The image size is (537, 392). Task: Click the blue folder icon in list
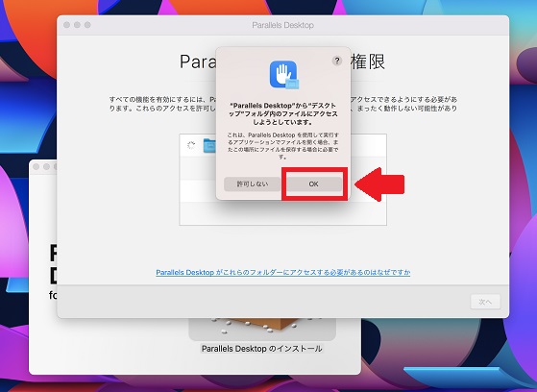click(209, 146)
